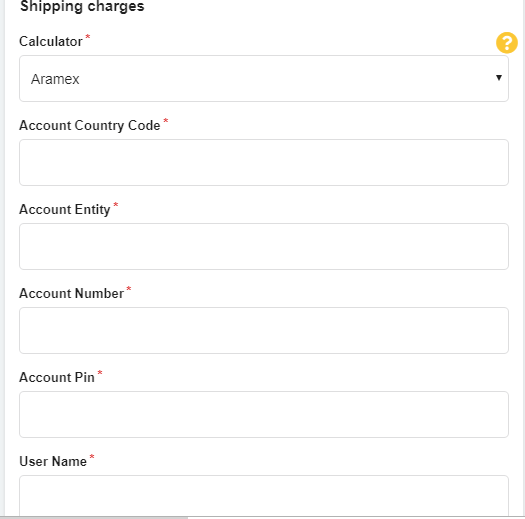Focus the Account Number input field
This screenshot has height=519, width=525.
(264, 330)
